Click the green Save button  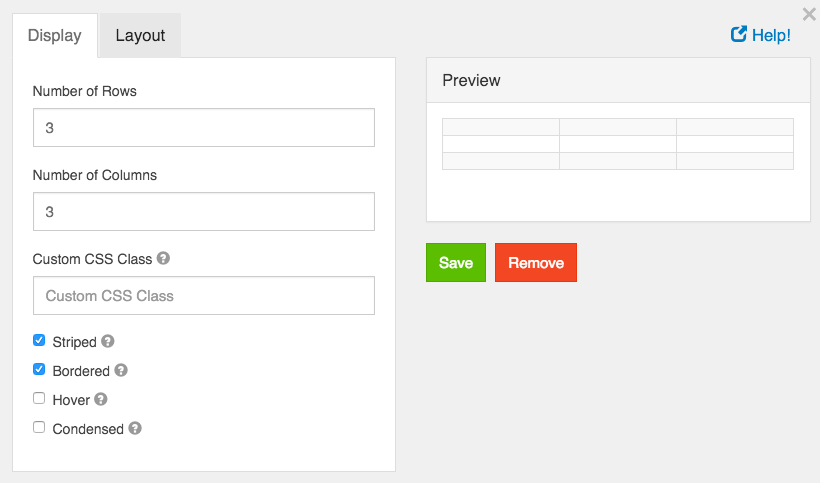pos(456,262)
